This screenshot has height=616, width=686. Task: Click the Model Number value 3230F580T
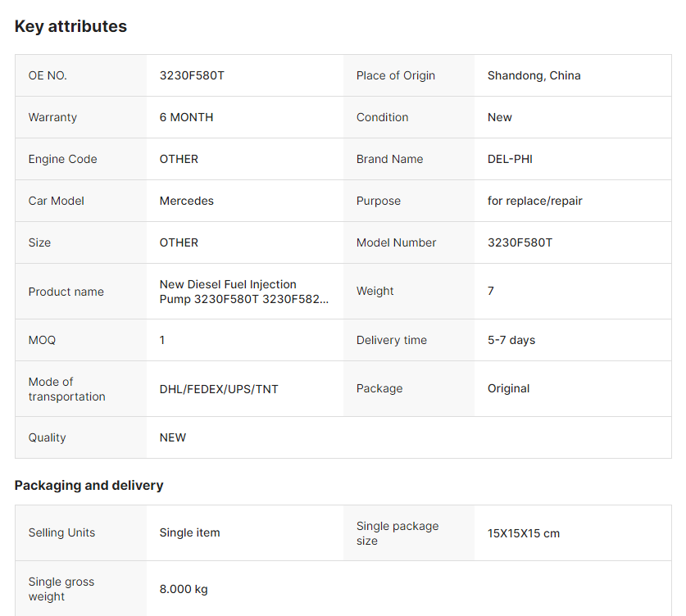coord(520,242)
